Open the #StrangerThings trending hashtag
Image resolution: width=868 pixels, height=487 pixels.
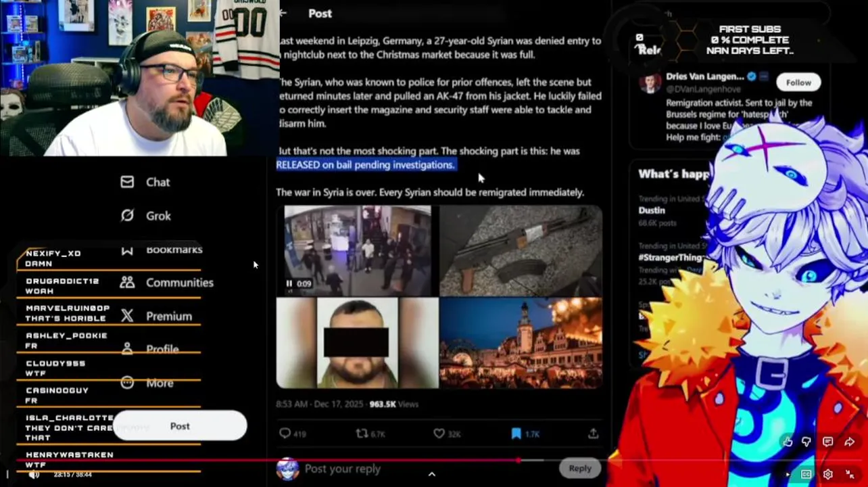(671, 258)
